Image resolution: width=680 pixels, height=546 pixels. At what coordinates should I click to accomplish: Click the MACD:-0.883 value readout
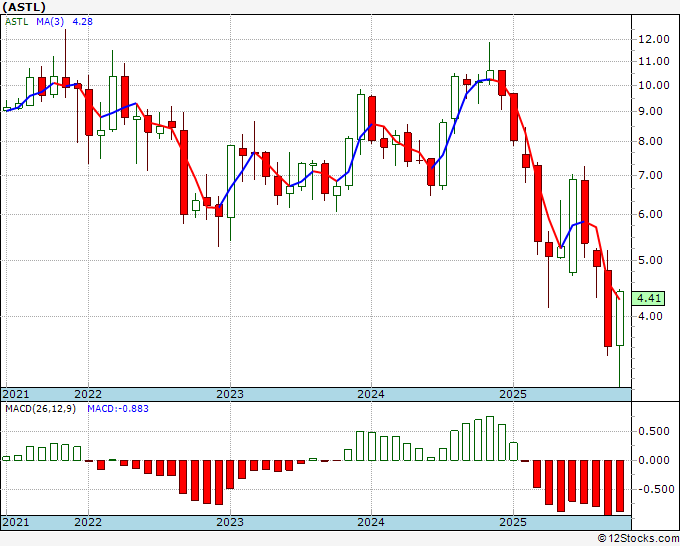[x=118, y=409]
